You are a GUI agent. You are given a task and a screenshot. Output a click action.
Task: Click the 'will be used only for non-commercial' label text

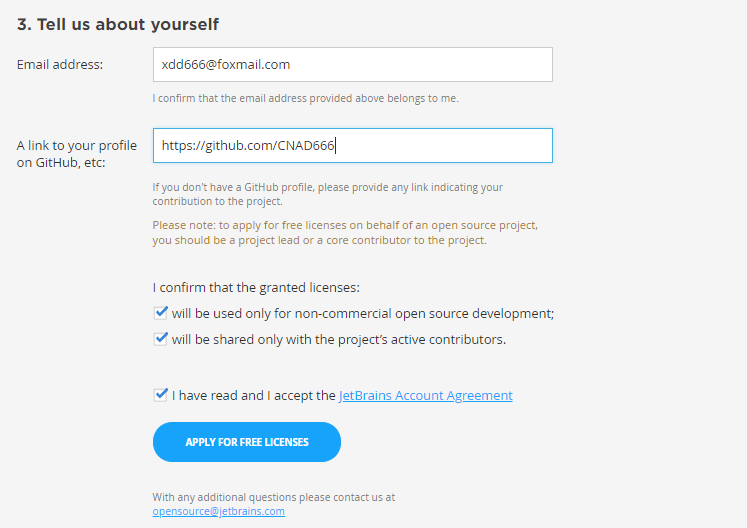(x=363, y=314)
